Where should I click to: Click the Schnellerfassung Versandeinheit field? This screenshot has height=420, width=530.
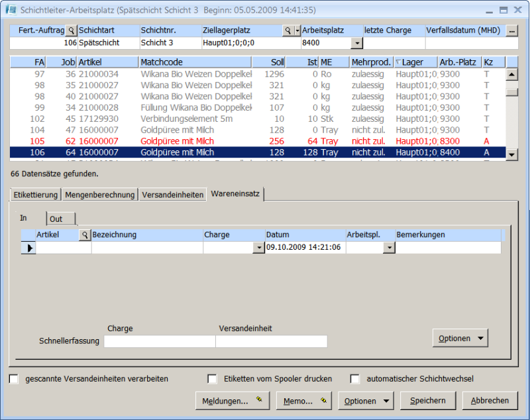click(x=272, y=341)
